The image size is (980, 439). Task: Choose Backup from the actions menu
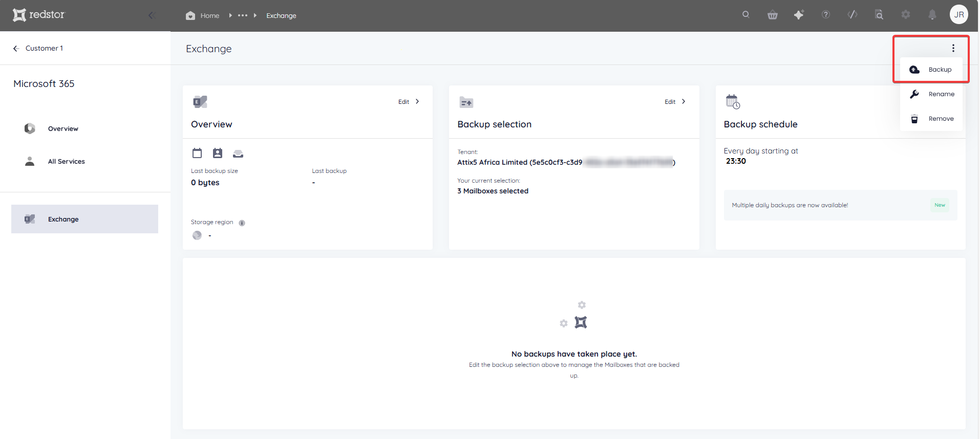tap(931, 70)
